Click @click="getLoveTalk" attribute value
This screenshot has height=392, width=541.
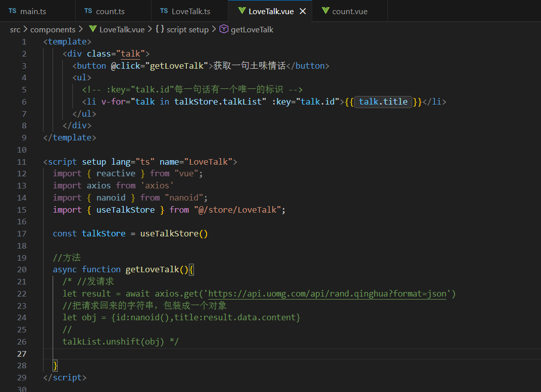(x=177, y=66)
